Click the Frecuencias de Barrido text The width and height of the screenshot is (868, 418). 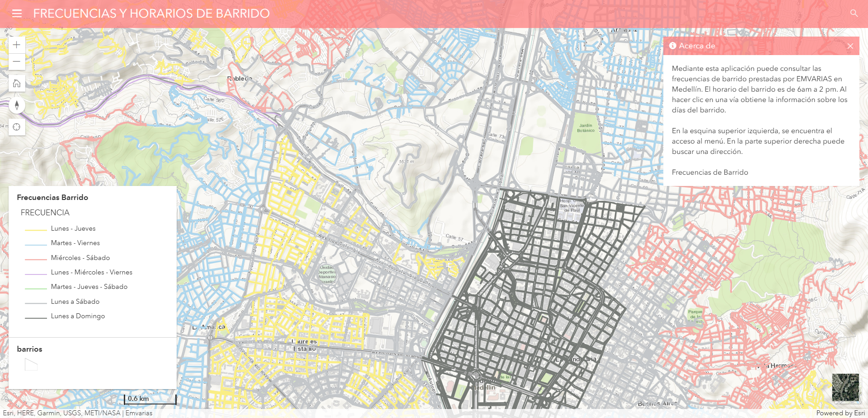point(709,172)
